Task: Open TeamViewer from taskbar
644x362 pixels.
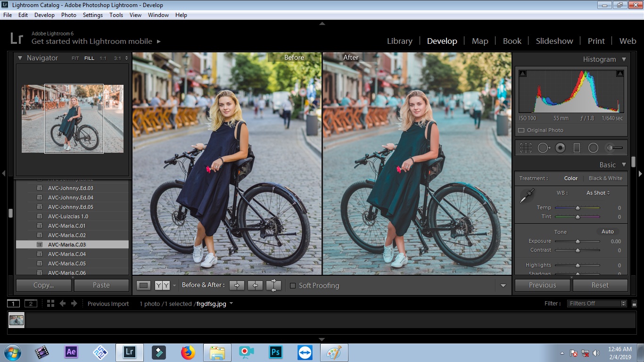Action: point(305,352)
